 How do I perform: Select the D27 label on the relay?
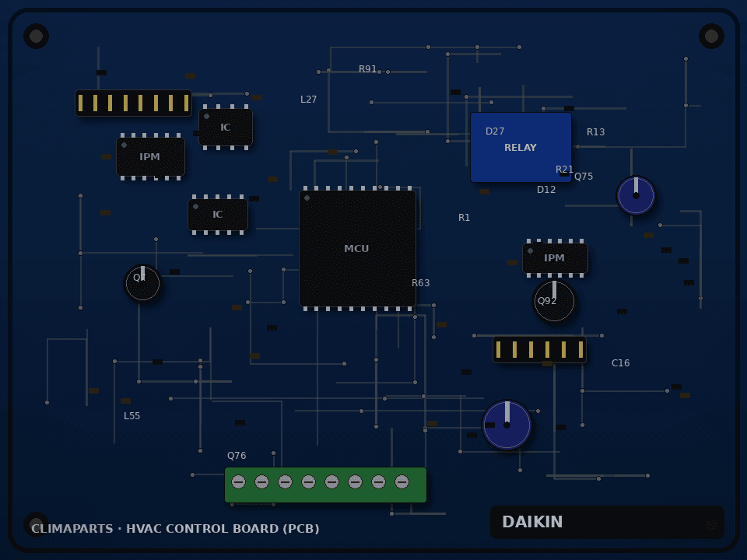(495, 131)
